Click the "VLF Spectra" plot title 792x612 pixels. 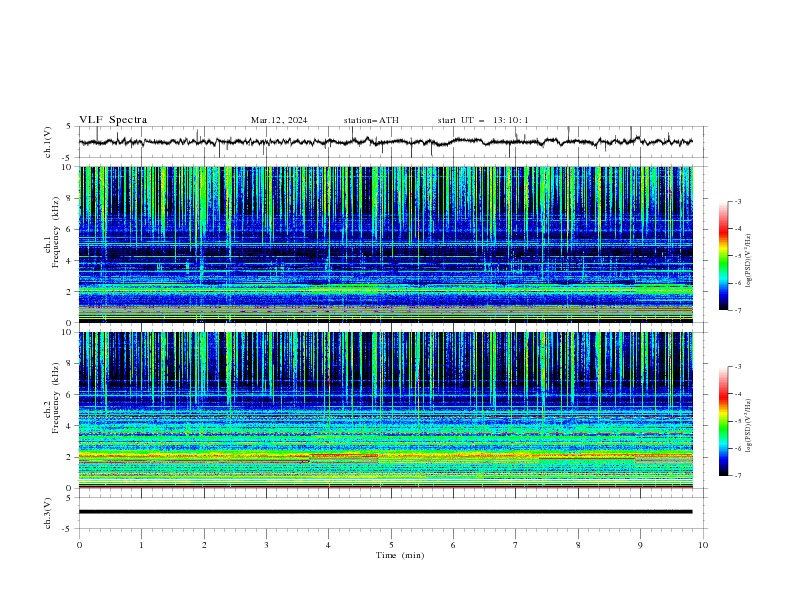pyautogui.click(x=113, y=120)
